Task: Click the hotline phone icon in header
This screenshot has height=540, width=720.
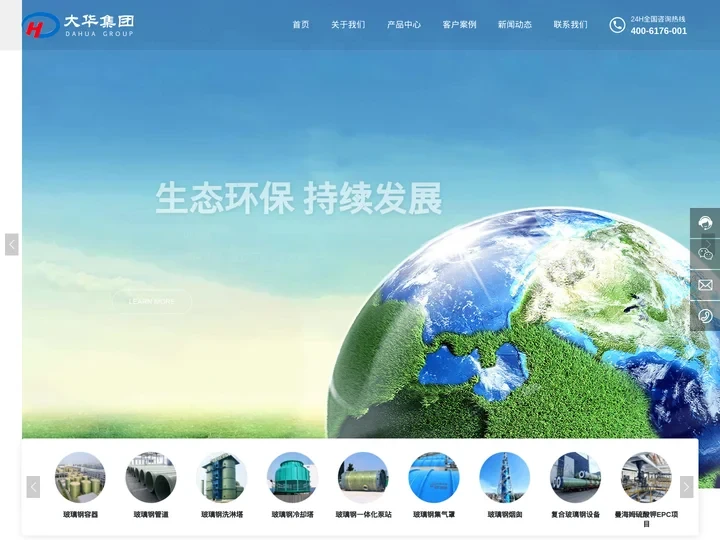Action: (x=617, y=25)
